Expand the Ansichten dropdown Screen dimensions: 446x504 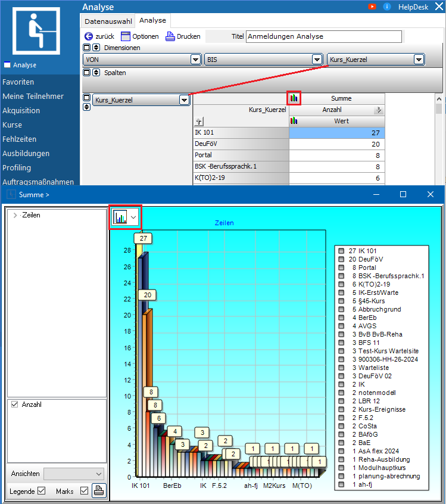pos(99,474)
